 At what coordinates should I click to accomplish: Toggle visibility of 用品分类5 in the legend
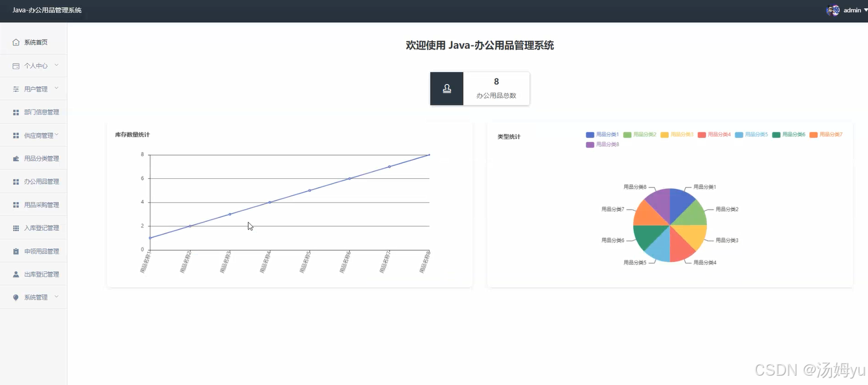pyautogui.click(x=752, y=134)
